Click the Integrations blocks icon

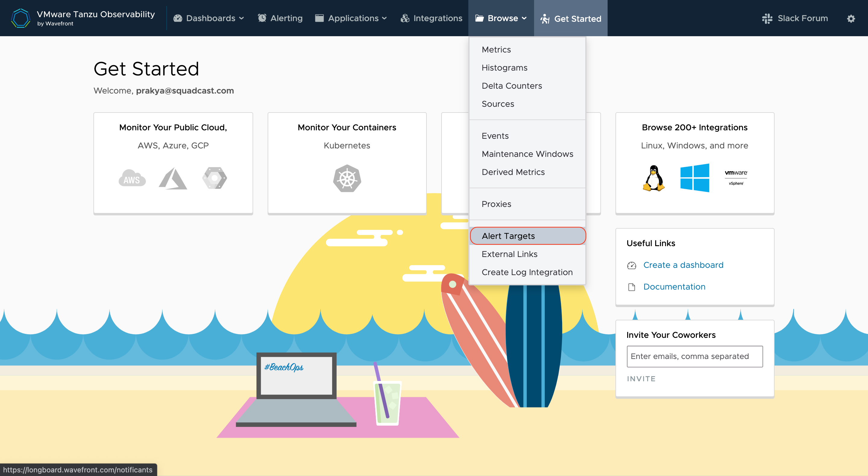[x=405, y=18]
